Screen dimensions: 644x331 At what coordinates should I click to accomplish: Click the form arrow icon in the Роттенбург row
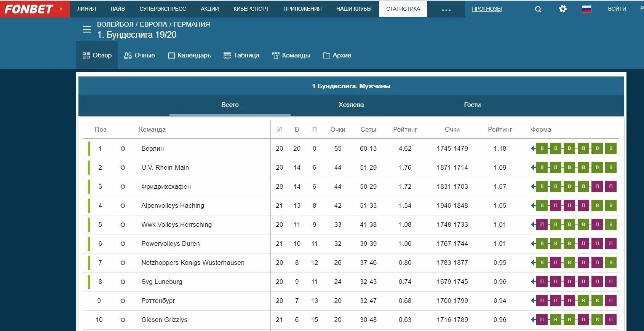pos(533,301)
